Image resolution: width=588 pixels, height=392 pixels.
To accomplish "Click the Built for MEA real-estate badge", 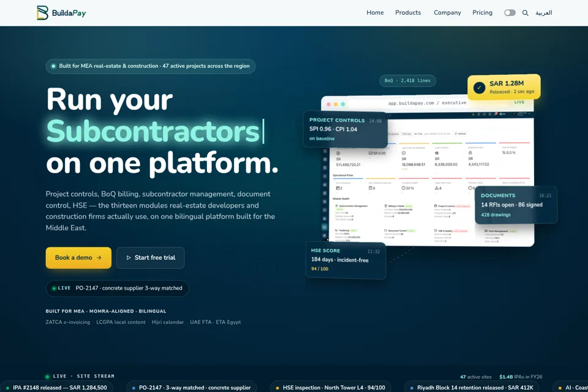I will click(151, 66).
